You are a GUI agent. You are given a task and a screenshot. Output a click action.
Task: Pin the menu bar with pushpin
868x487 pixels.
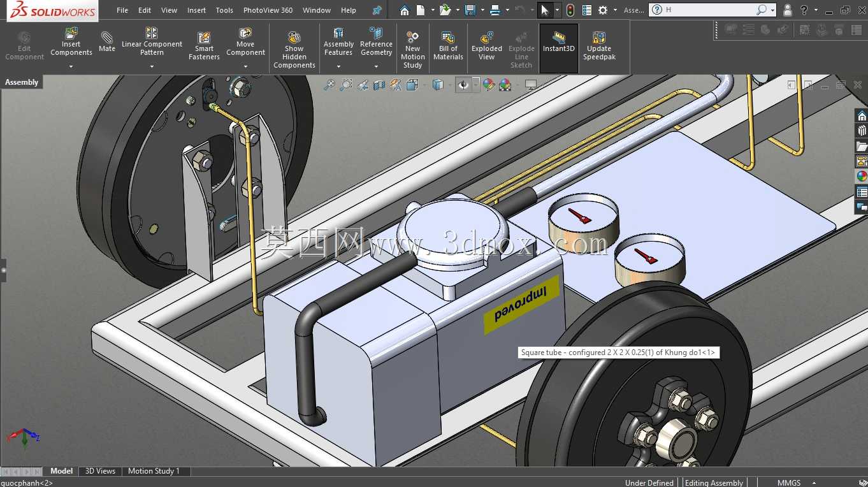pyautogui.click(x=377, y=10)
